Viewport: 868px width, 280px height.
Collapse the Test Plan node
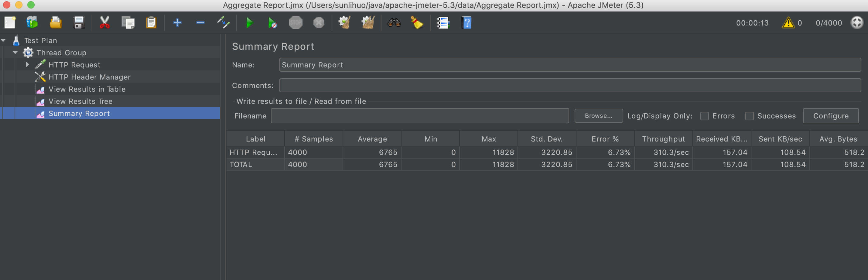(x=3, y=40)
